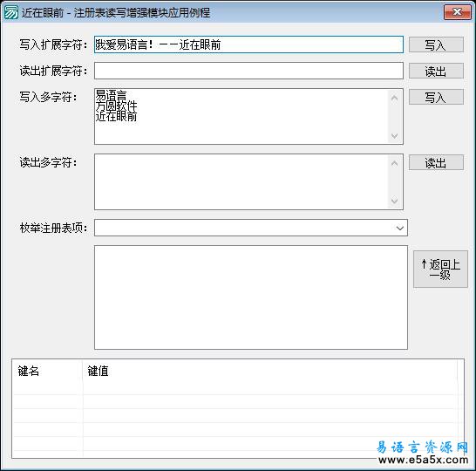Click the 写入扩展字符 text input field
Viewport: 476px width, 471px height.
(248, 44)
